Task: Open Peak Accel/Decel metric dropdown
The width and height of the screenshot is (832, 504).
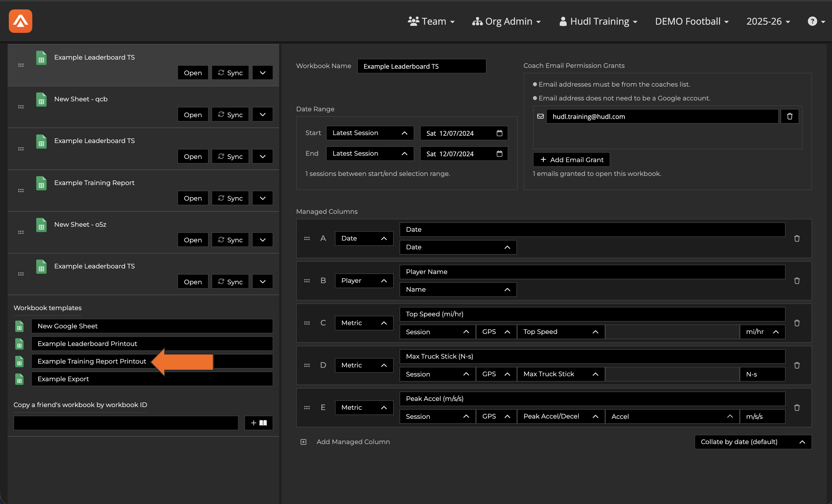Action: (x=561, y=416)
